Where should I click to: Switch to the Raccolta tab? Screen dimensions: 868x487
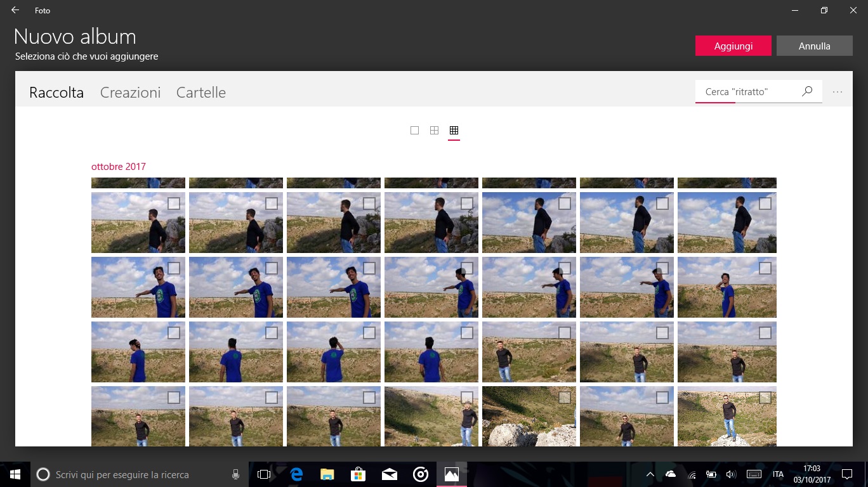click(x=56, y=93)
